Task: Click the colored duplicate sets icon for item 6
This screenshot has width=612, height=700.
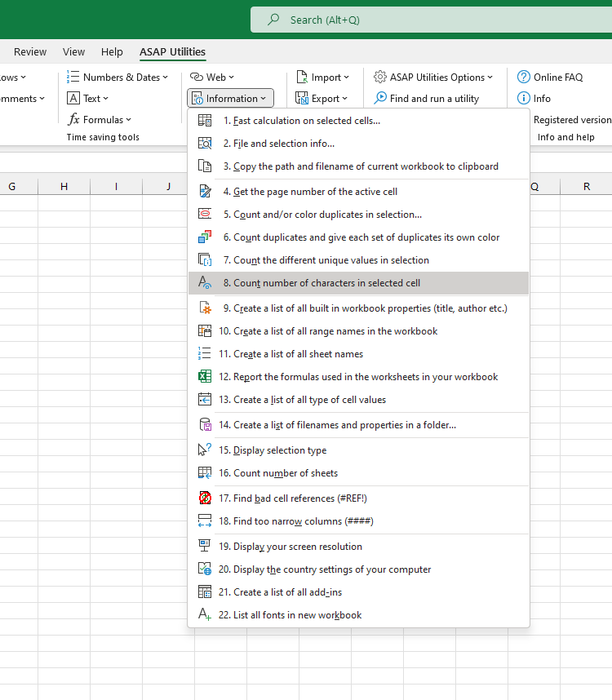Action: pyautogui.click(x=205, y=237)
